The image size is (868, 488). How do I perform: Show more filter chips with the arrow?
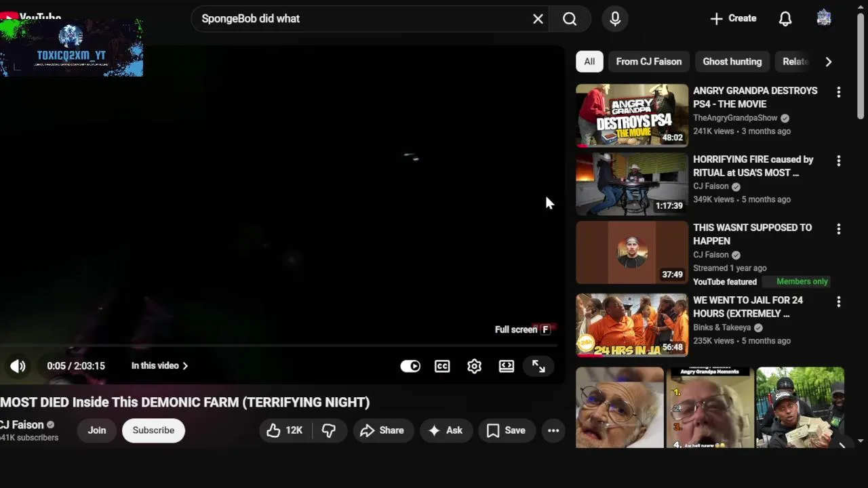point(828,62)
